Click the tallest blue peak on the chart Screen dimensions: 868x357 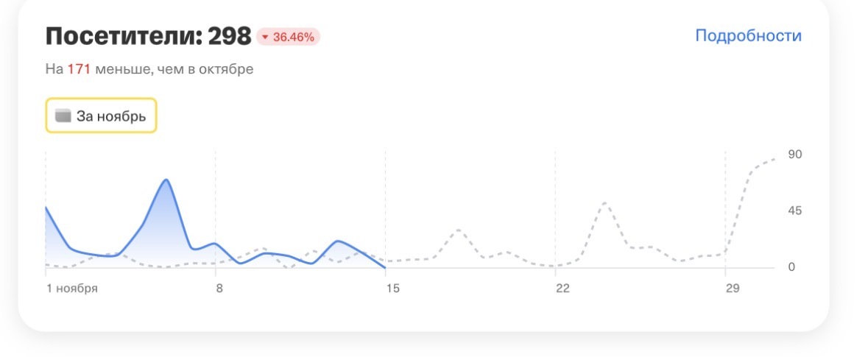tap(167, 180)
